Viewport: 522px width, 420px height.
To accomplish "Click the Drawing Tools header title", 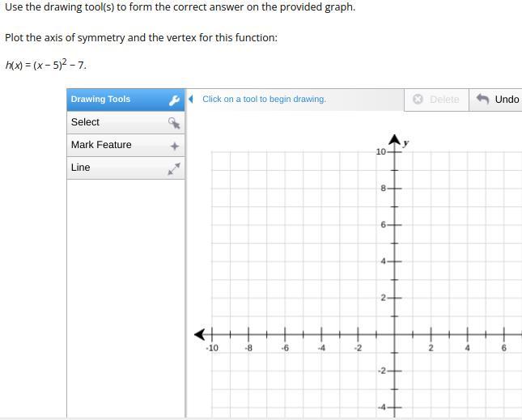I will coord(100,100).
